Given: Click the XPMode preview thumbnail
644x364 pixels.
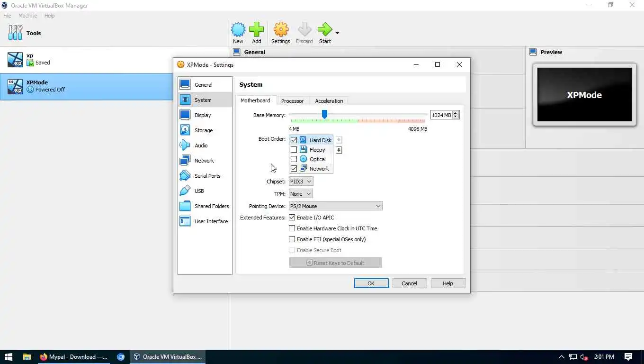Looking at the screenshot, I should 584,94.
